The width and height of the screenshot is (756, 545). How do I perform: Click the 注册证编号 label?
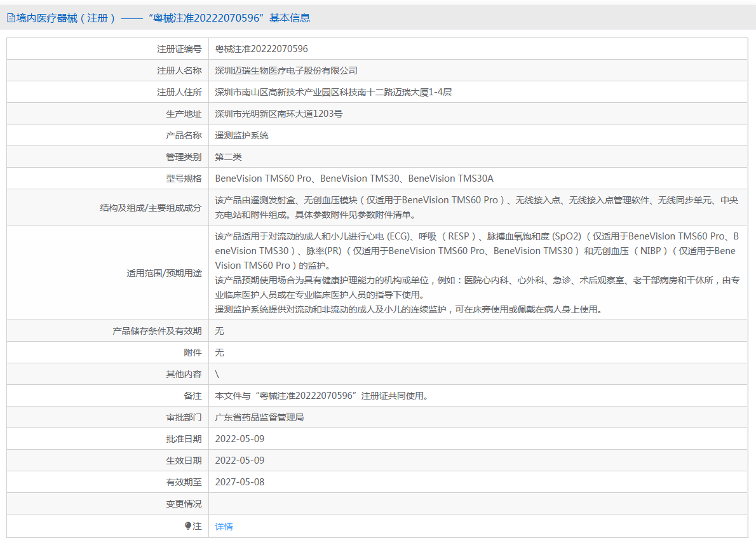[x=179, y=49]
